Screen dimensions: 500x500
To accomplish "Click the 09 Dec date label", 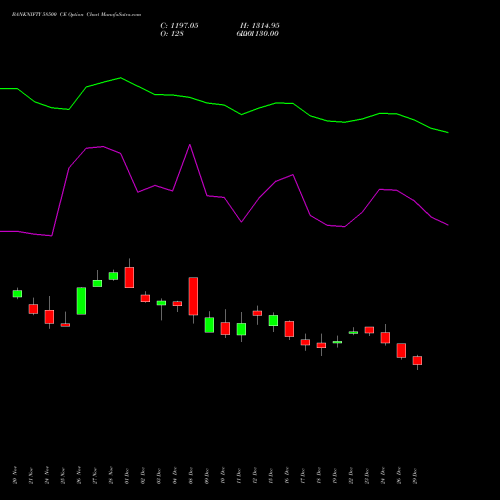I will pyautogui.click(x=207, y=475).
